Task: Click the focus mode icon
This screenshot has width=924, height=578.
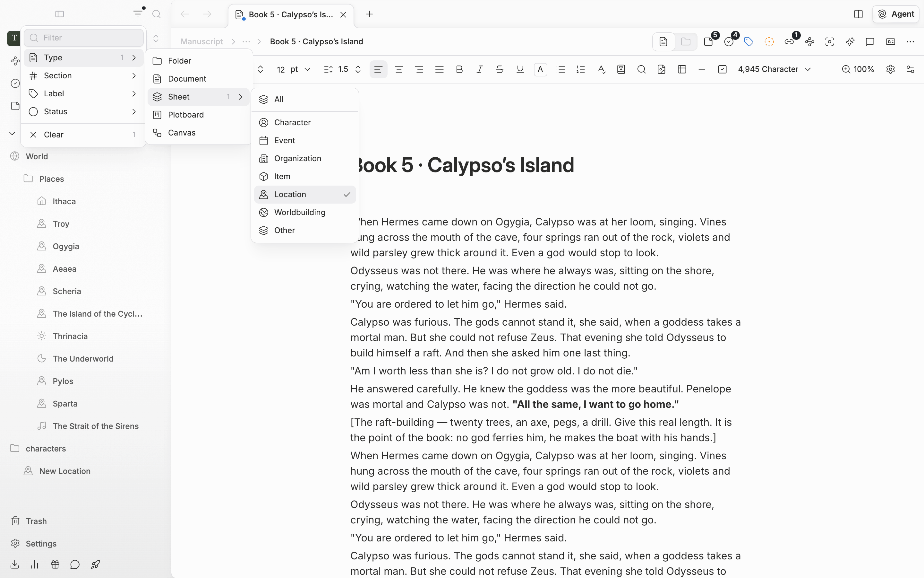Action: pyautogui.click(x=830, y=42)
